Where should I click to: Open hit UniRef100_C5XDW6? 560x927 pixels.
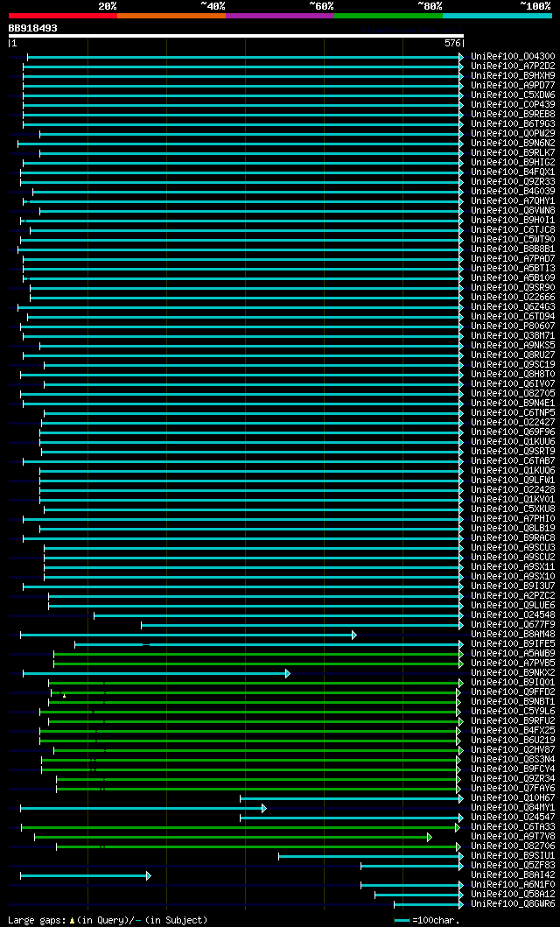pyautogui.click(x=513, y=95)
